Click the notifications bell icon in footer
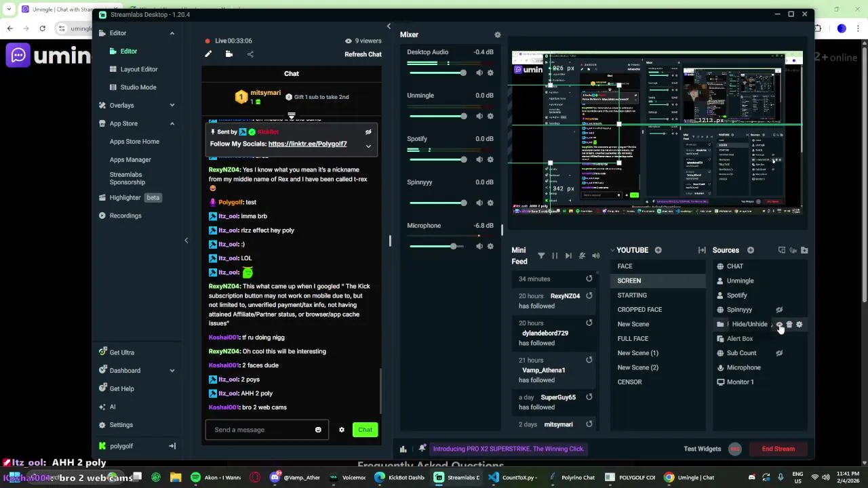Viewport: 868px width, 488px height. (x=422, y=448)
